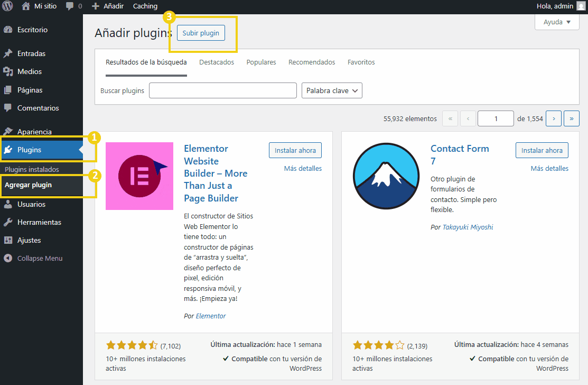
Task: Click the WordPress logo in admin bar
Action: click(8, 6)
